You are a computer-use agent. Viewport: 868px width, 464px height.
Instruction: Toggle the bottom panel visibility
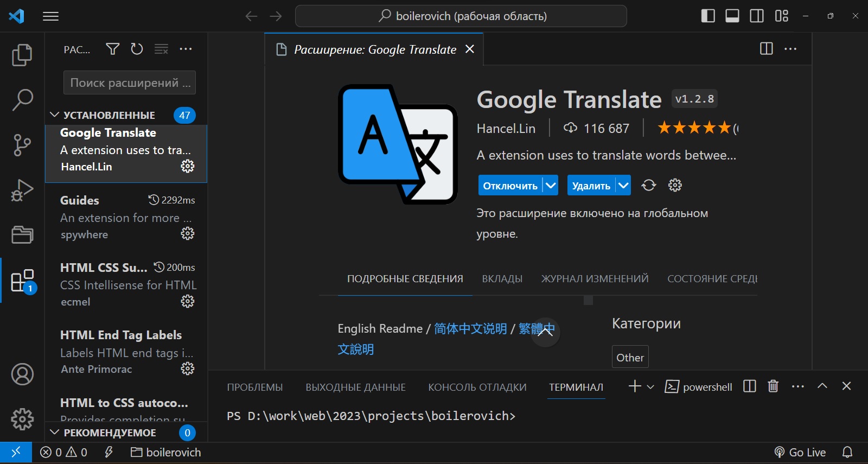pyautogui.click(x=732, y=16)
